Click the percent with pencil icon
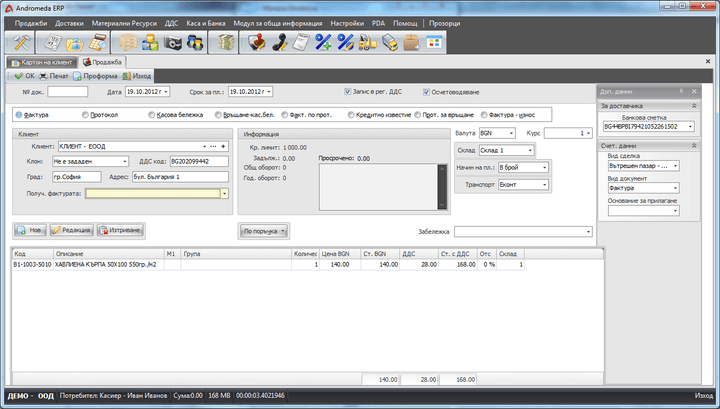 345,43
